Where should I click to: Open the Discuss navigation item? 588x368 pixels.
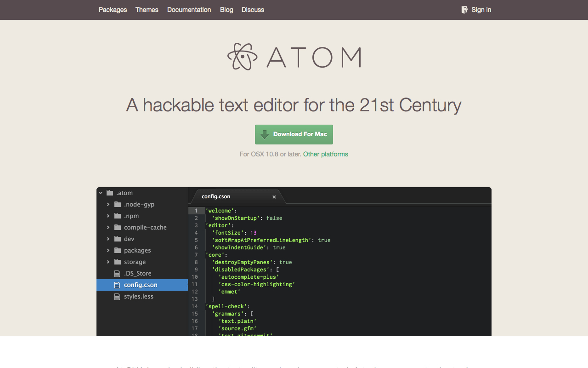[253, 10]
